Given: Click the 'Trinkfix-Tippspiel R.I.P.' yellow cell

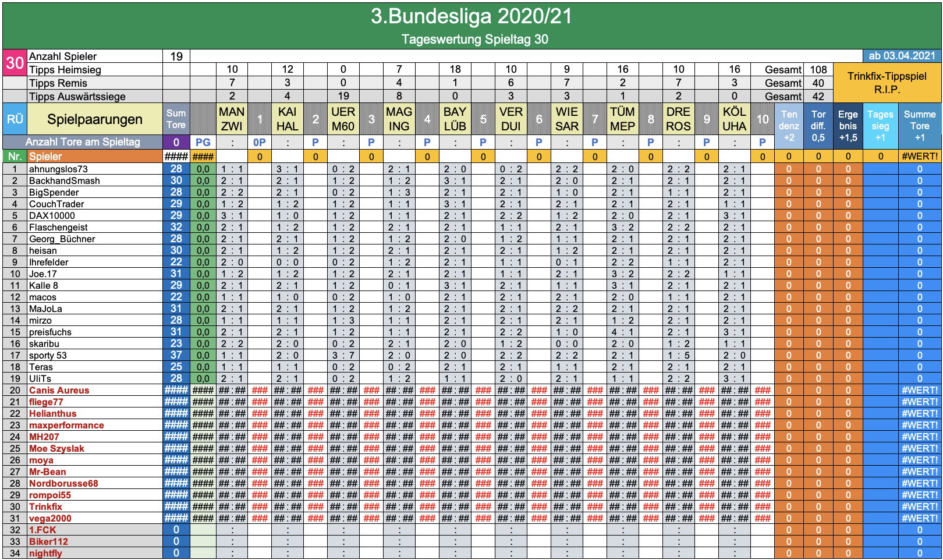Looking at the screenshot, I should coord(887,83).
